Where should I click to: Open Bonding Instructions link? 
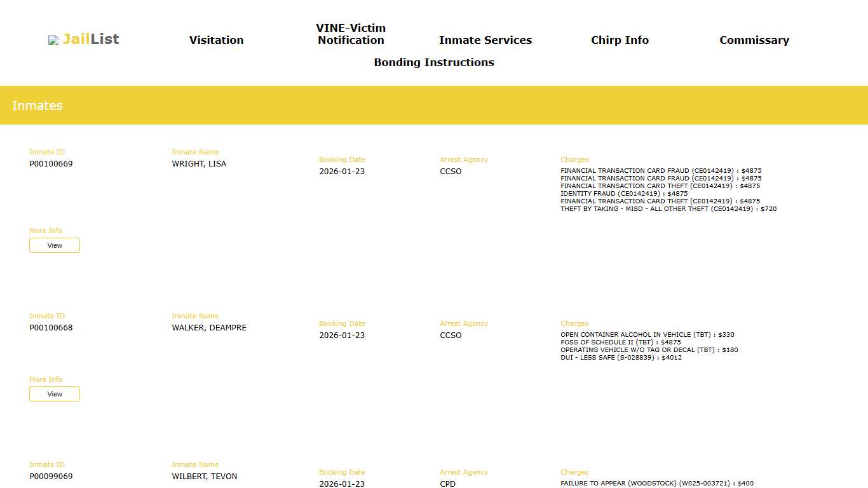point(434,62)
